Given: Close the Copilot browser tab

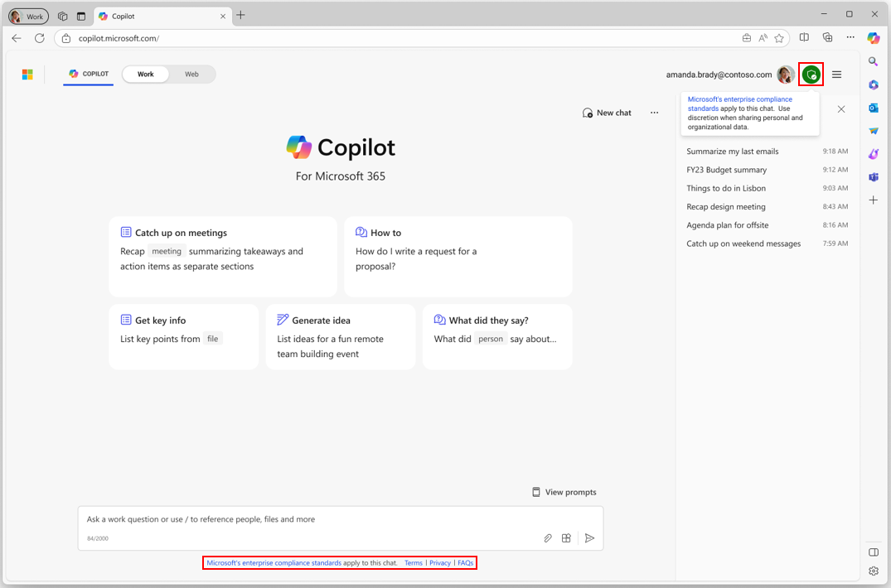Looking at the screenshot, I should [223, 17].
